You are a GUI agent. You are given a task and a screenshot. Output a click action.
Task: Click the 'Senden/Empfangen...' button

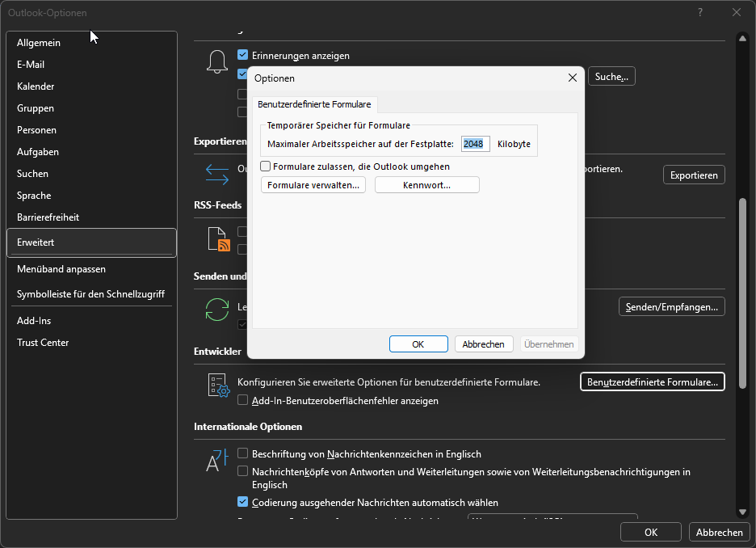(671, 306)
